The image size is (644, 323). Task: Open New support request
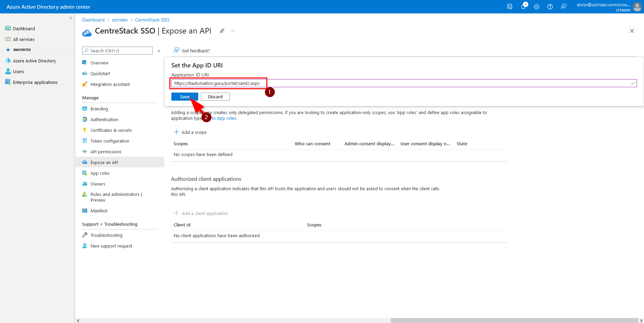click(x=111, y=246)
